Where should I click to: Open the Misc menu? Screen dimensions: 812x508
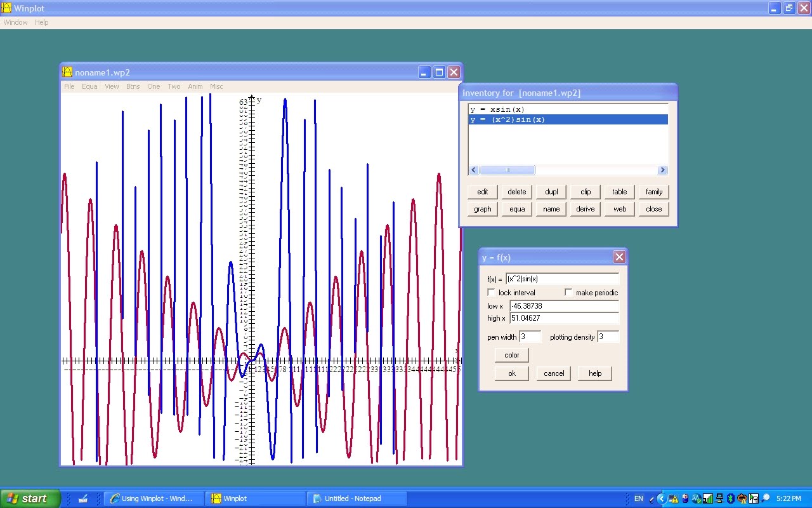coord(216,86)
